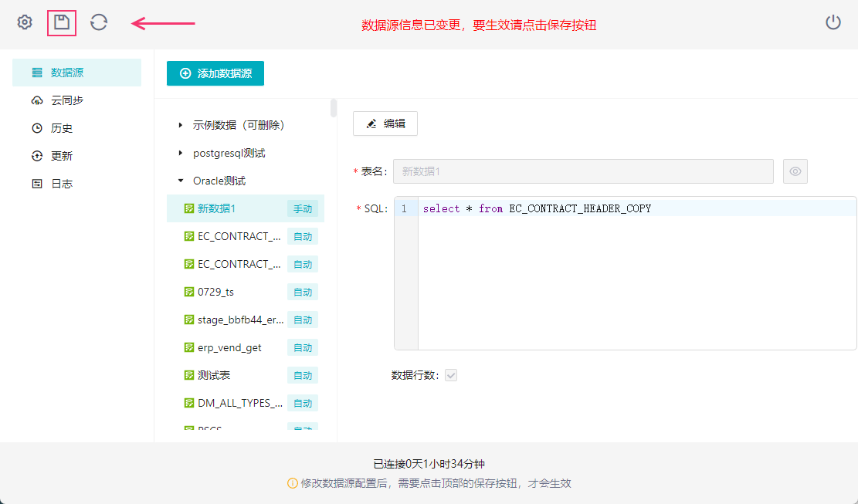Click the 表名 input field
The height and width of the screenshot is (504, 858).
click(583, 171)
